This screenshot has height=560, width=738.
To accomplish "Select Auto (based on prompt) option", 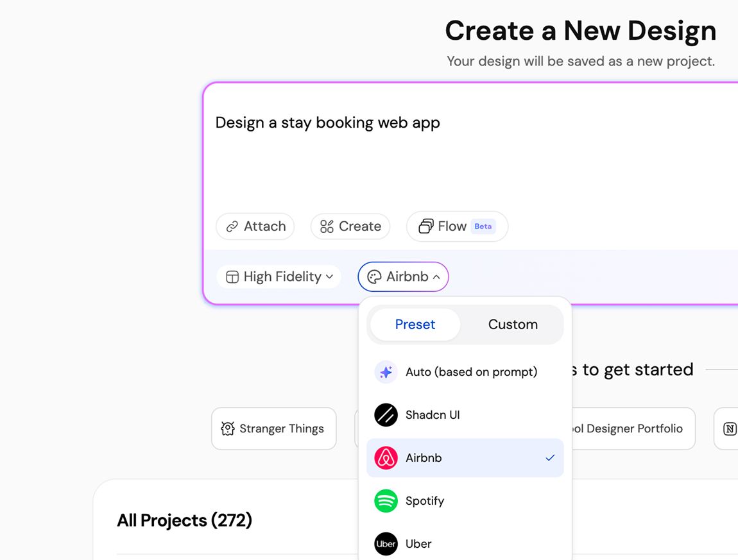I will (x=471, y=372).
